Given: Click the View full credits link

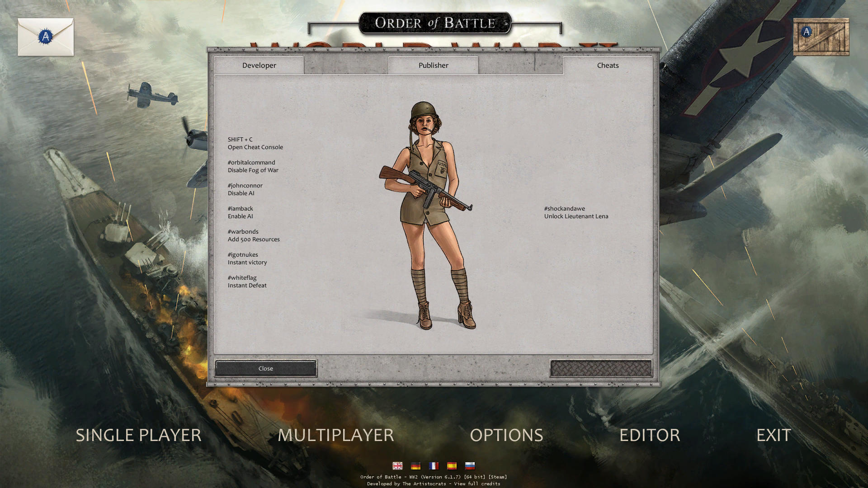Looking at the screenshot, I should click(x=477, y=483).
